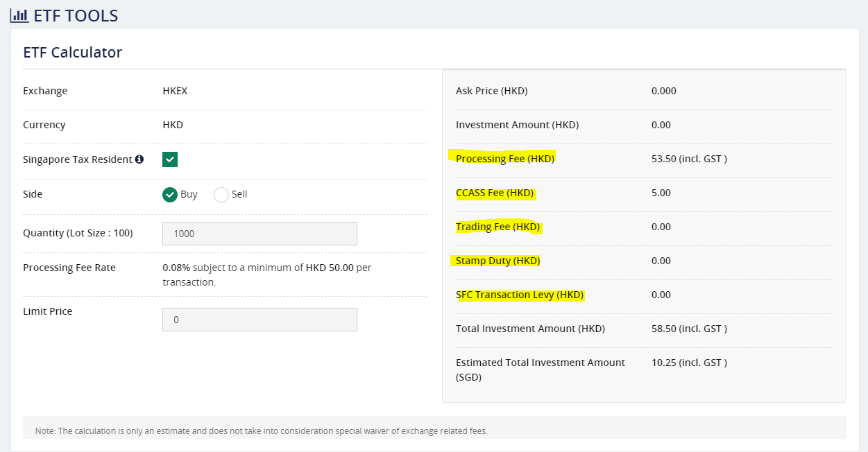Click the Quantity input field
The height and width of the screenshot is (452, 868).
pos(259,234)
